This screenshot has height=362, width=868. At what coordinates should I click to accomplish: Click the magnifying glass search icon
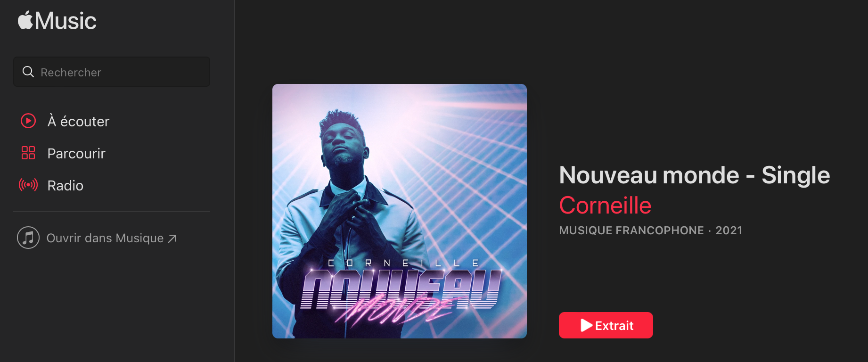click(x=28, y=72)
